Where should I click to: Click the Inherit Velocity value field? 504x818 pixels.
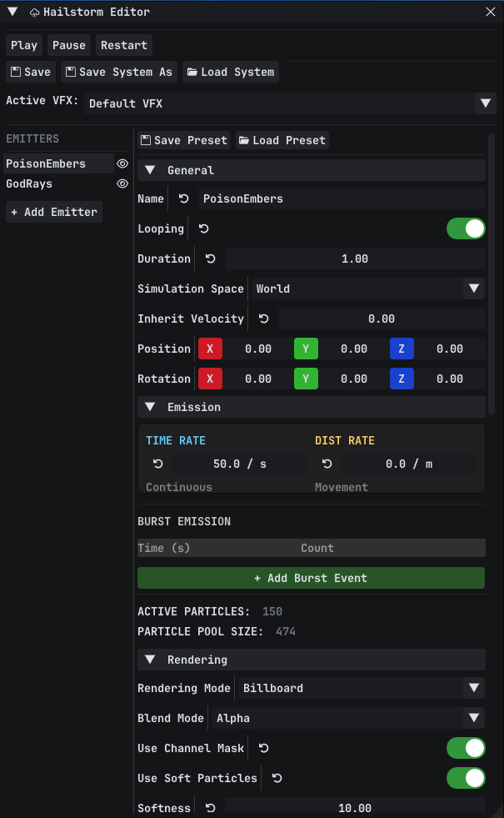382,319
